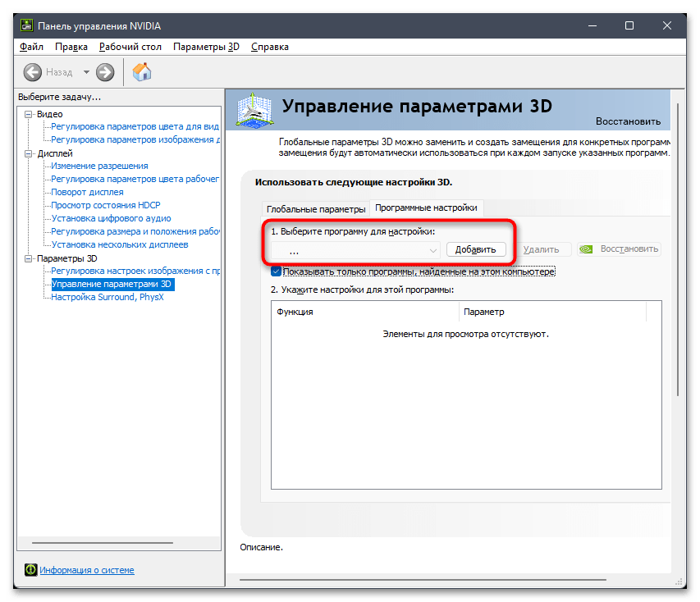The image size is (700, 602).
Task: Open Информация о системе link
Action: (87, 570)
